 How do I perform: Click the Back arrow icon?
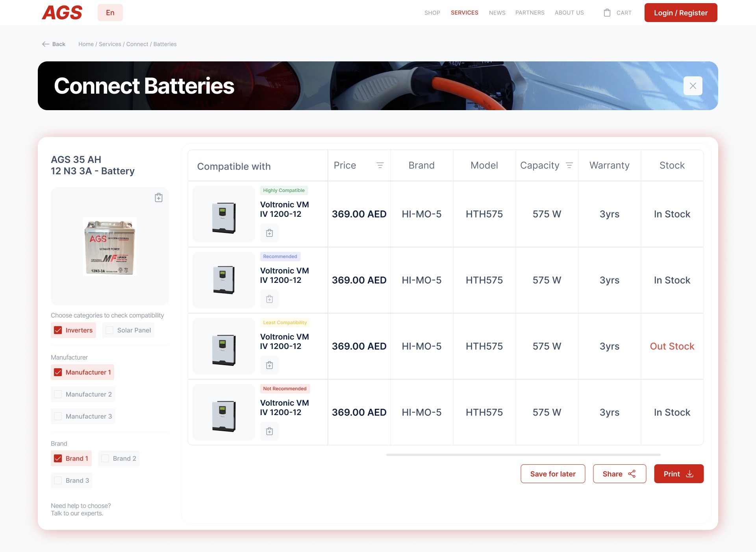click(46, 44)
